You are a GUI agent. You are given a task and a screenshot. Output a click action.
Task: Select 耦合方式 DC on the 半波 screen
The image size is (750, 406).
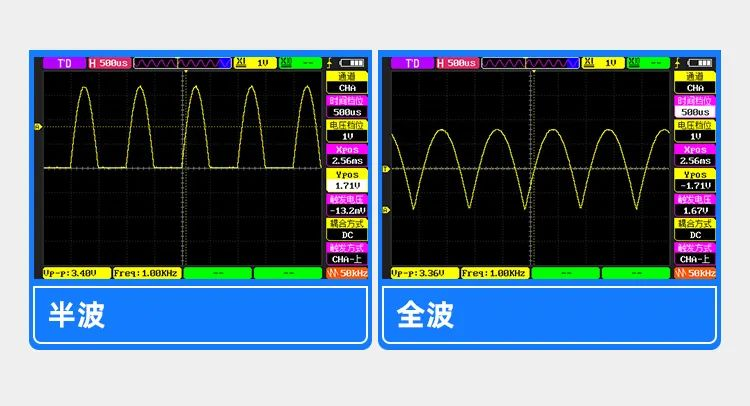(x=347, y=230)
